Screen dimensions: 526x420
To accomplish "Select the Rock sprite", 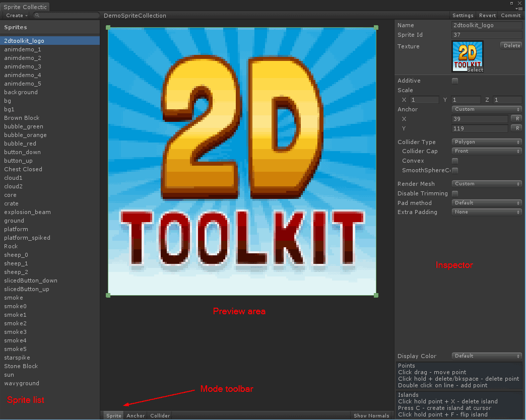I will [x=50, y=246].
